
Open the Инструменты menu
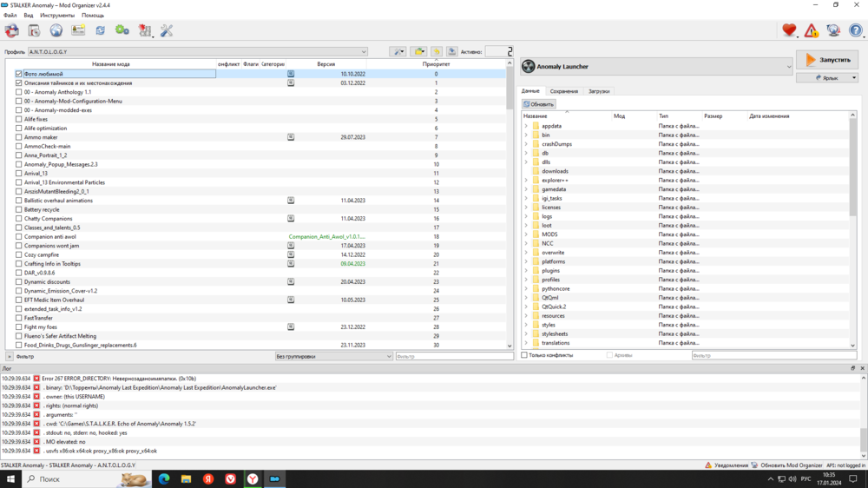click(57, 16)
